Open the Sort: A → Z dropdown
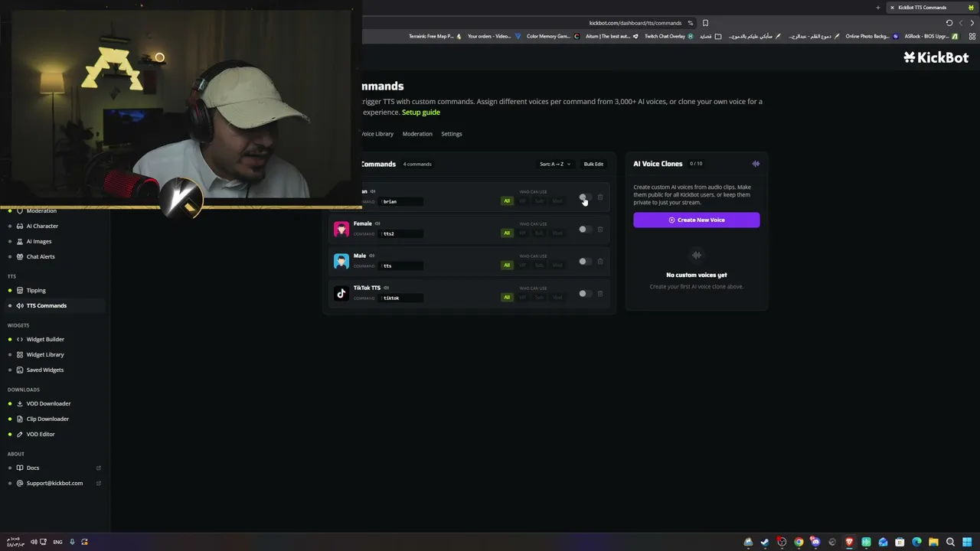Image resolution: width=980 pixels, height=551 pixels. click(554, 164)
